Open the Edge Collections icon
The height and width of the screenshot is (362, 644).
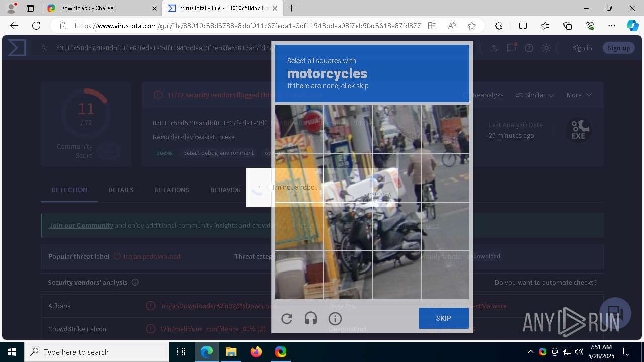coord(568,26)
